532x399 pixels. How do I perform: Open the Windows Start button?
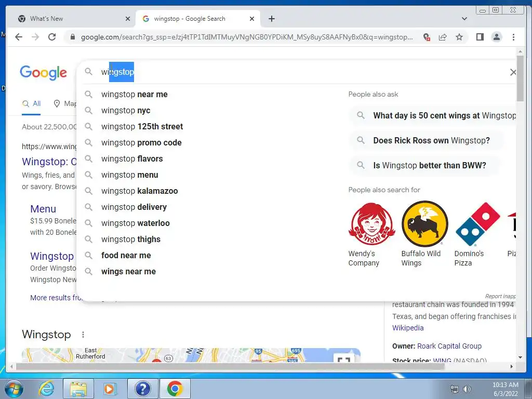(13, 389)
